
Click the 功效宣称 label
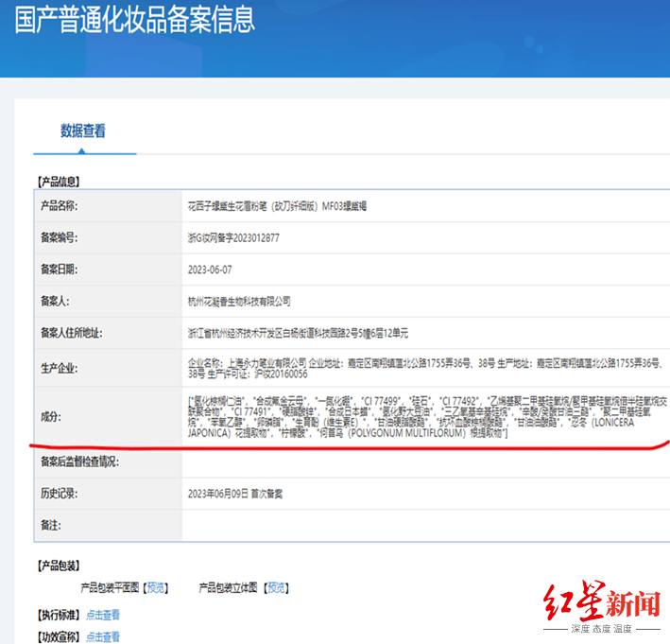[59, 636]
